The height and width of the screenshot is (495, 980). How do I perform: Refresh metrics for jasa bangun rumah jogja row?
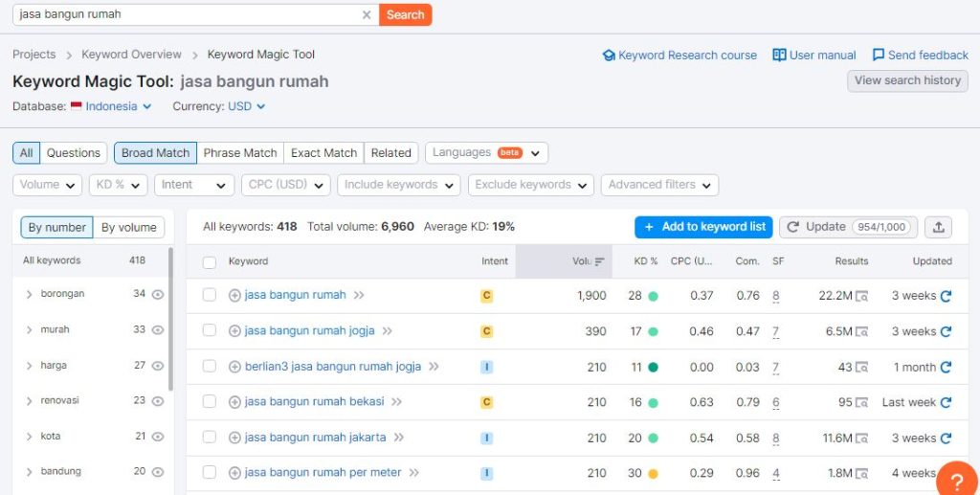[946, 331]
